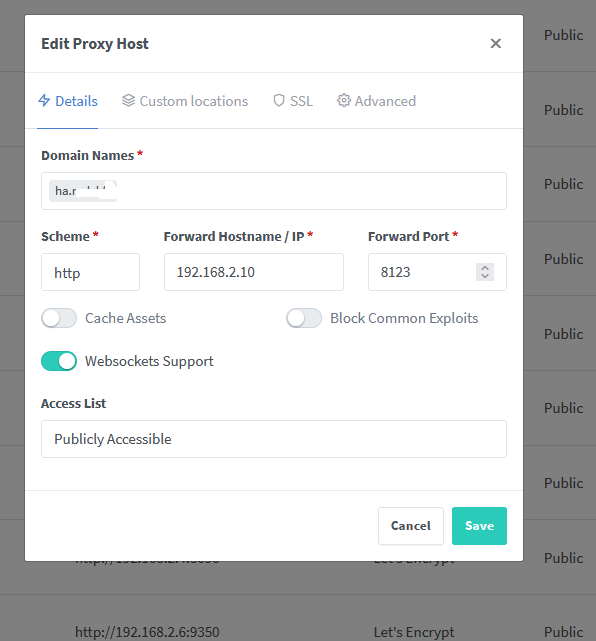Open the Scheme http dropdown
Image resolution: width=596 pixels, height=641 pixels.
point(90,272)
